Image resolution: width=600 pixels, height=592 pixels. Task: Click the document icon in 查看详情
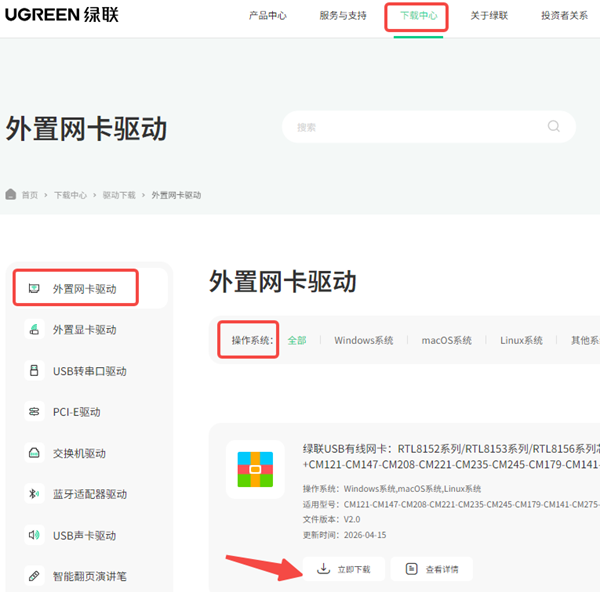(411, 569)
